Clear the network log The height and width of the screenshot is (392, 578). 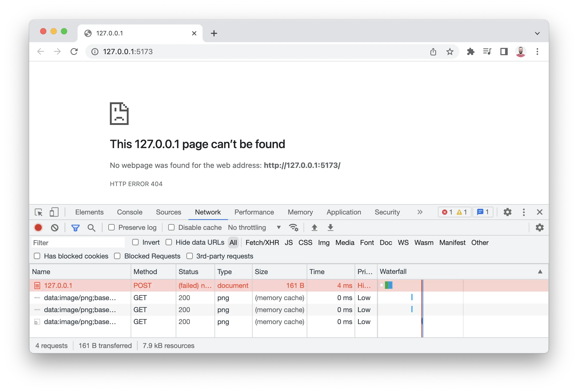pos(55,228)
